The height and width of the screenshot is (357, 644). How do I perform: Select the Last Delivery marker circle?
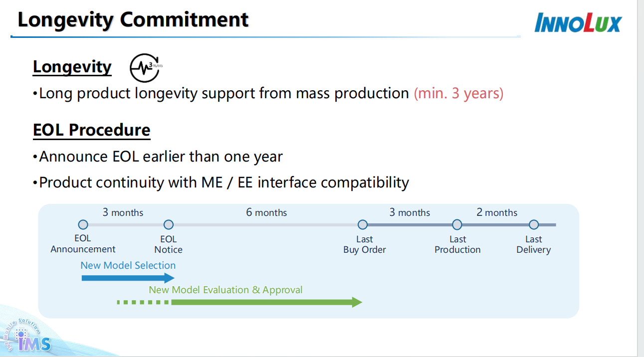(534, 225)
